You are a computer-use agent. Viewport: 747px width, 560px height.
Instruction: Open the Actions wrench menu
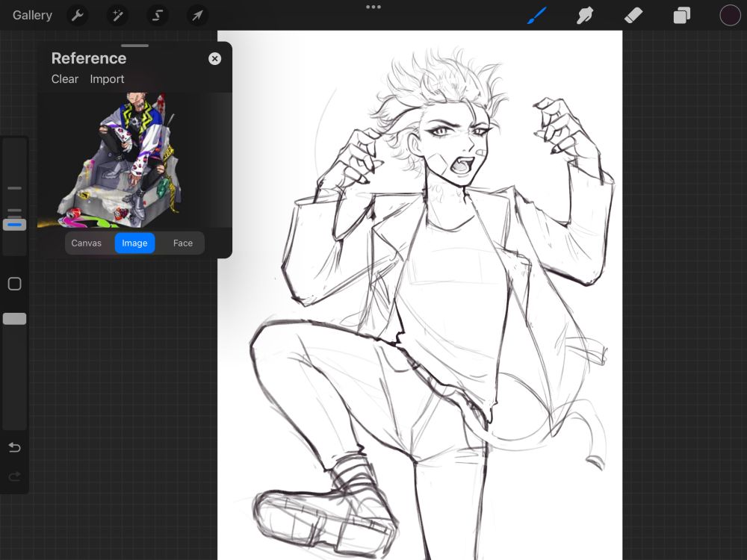click(x=77, y=15)
